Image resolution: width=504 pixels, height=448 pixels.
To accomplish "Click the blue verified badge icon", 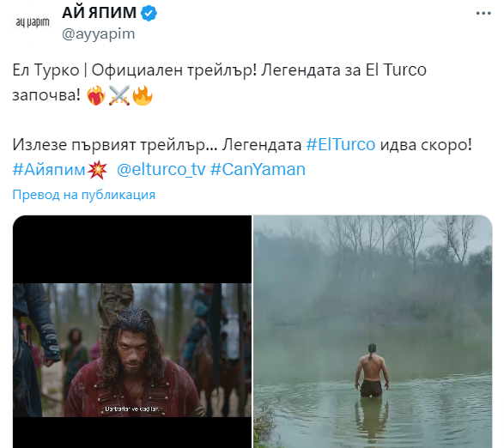I will [x=149, y=13].
